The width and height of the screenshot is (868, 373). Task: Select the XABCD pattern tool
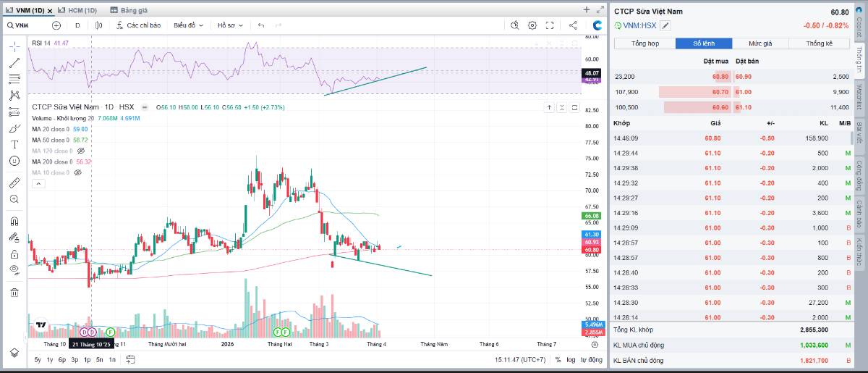point(14,95)
